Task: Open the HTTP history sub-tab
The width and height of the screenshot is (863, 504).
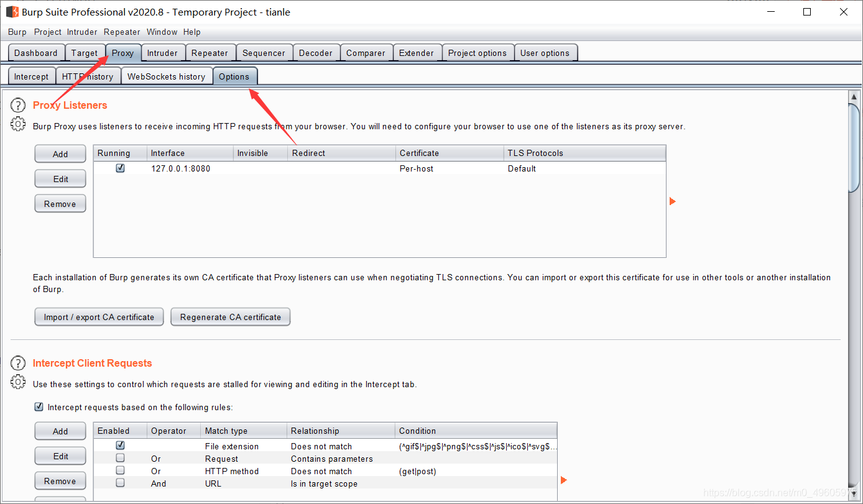Action: (x=88, y=76)
